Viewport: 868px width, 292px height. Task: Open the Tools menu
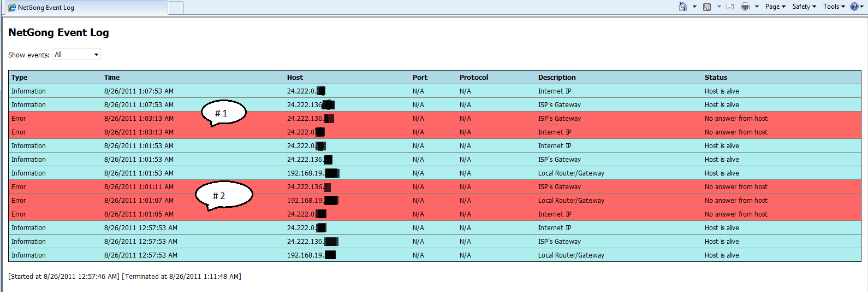834,7
